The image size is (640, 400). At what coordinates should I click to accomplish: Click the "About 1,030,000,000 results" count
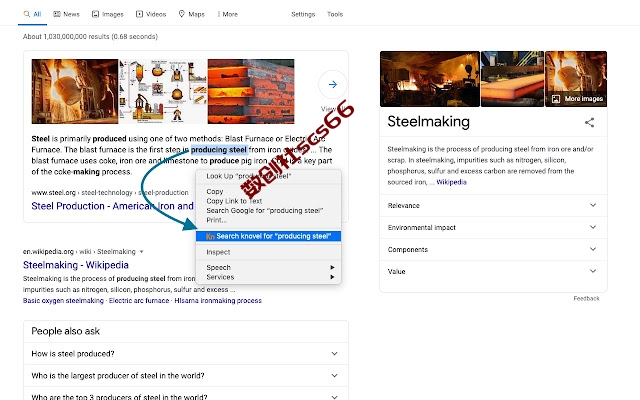click(90, 37)
